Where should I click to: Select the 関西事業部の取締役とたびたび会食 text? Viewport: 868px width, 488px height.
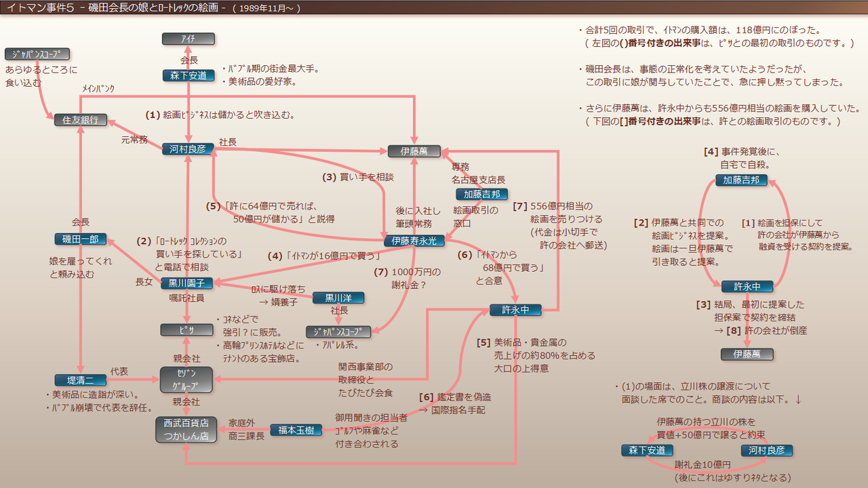pyautogui.click(x=366, y=380)
